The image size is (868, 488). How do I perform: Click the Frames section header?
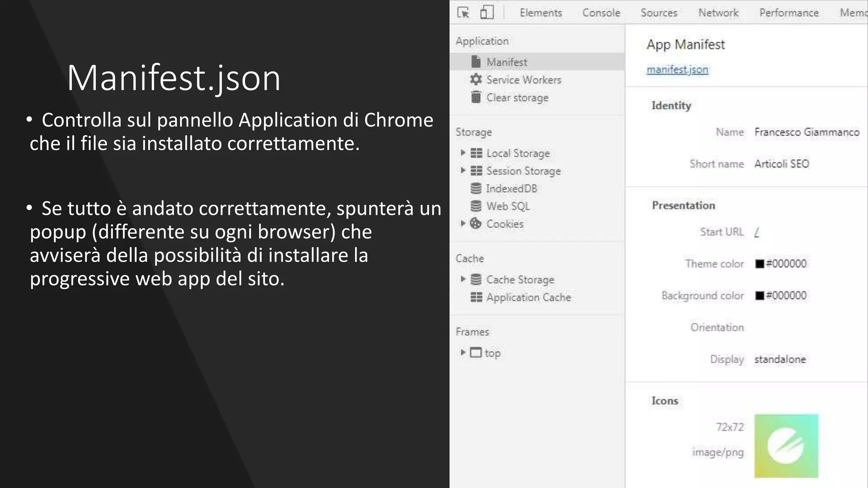472,332
